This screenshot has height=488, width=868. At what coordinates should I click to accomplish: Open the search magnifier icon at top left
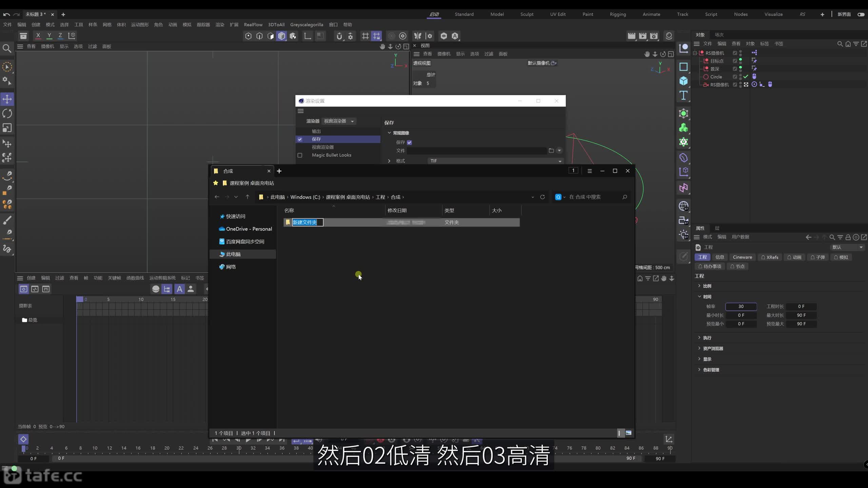pos(7,48)
